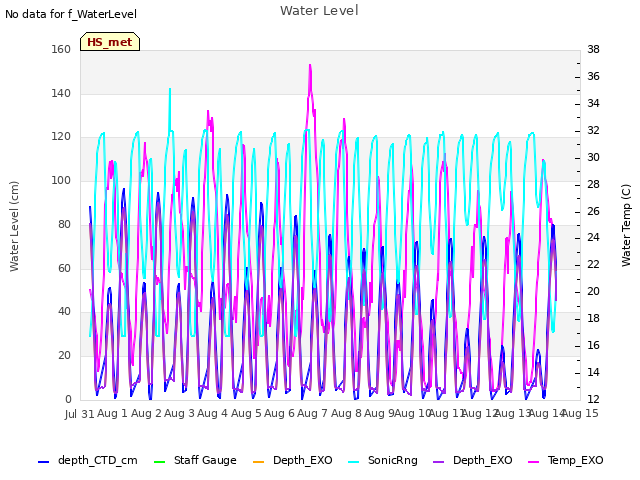The image size is (640, 480).
Task: Click the Temp_EXO peak on Aug 7
Action: [310, 65]
